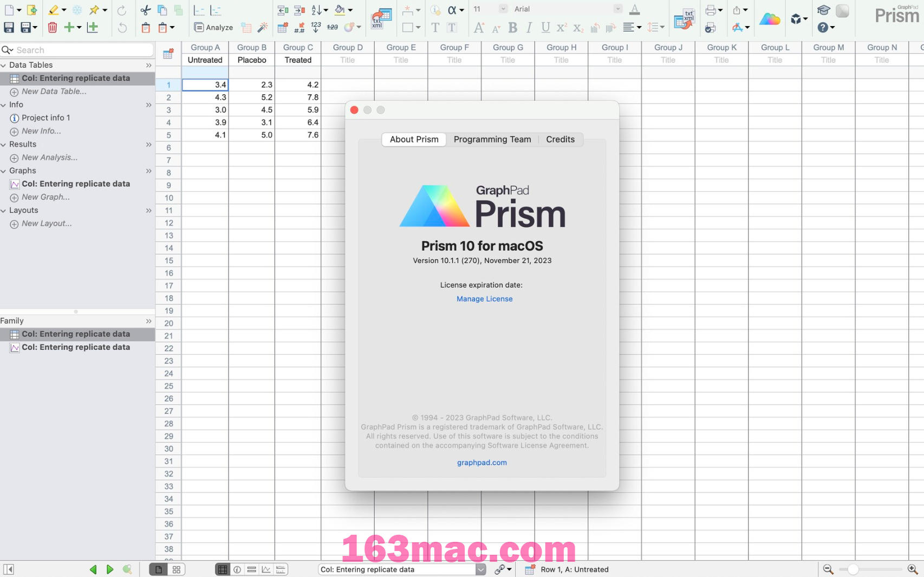Select row 3 header in data table
The width and height of the screenshot is (924, 577).
(168, 110)
